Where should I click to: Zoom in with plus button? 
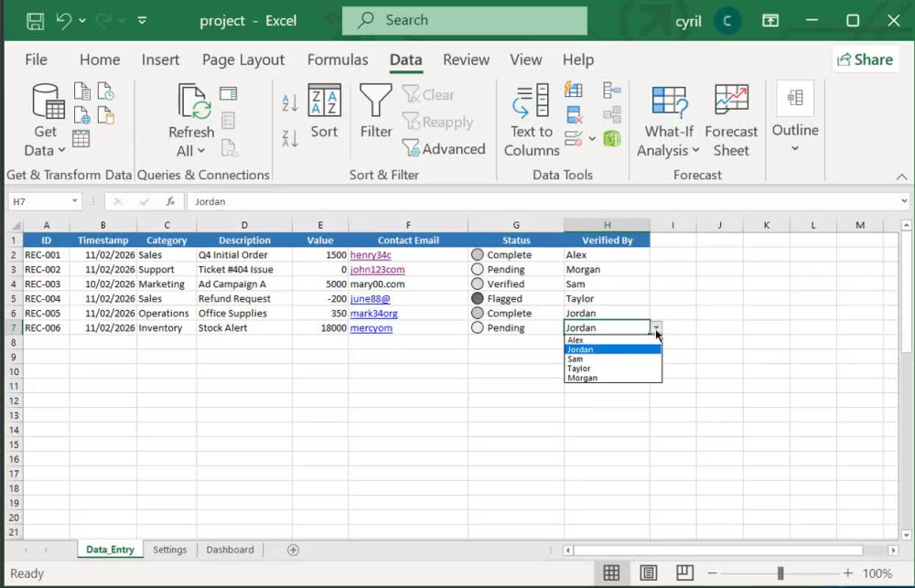coord(847,572)
